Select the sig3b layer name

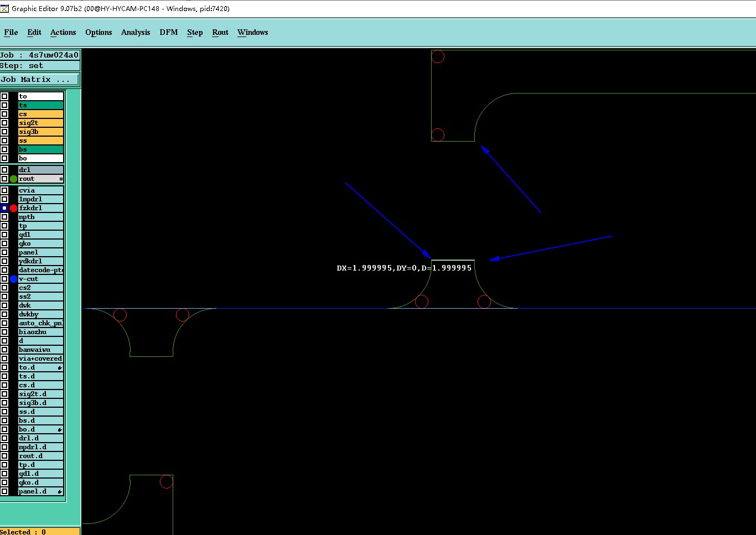pos(41,132)
